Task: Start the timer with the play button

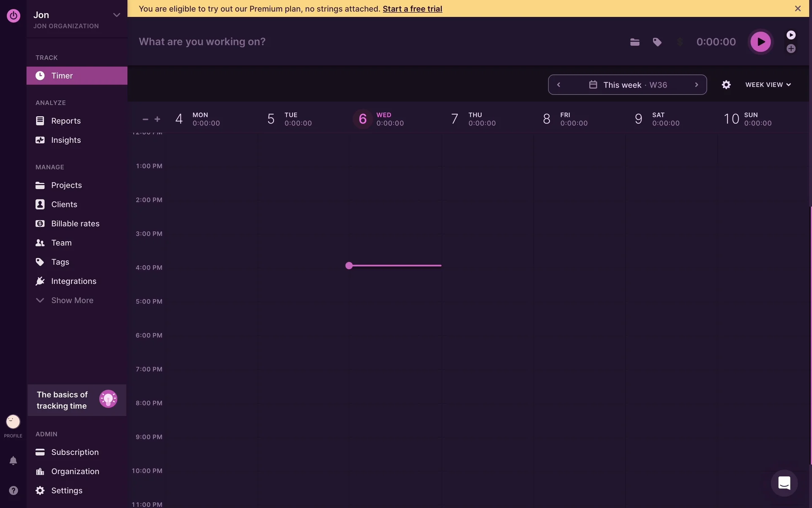Action: click(x=760, y=42)
